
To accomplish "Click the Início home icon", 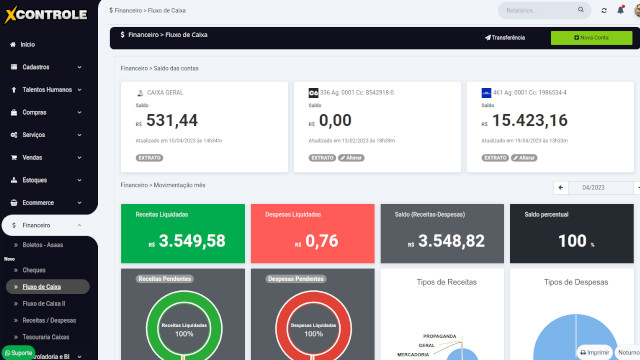I will [x=13, y=44].
